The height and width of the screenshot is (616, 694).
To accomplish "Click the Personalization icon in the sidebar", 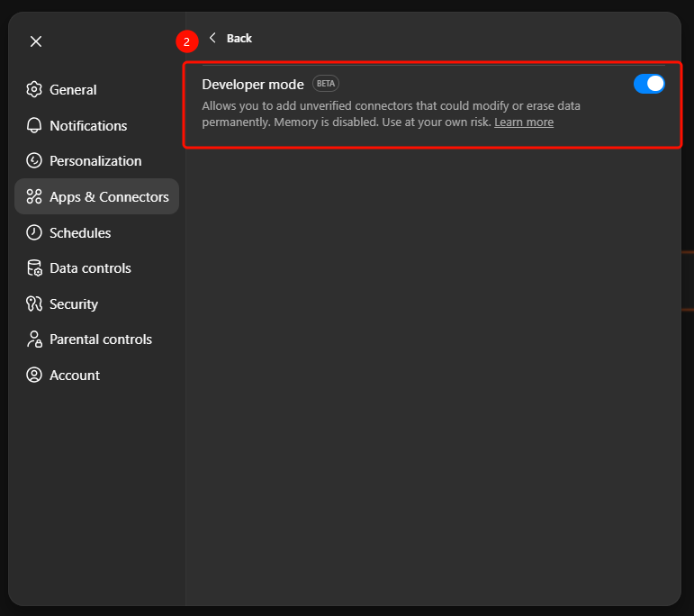I will 34,161.
